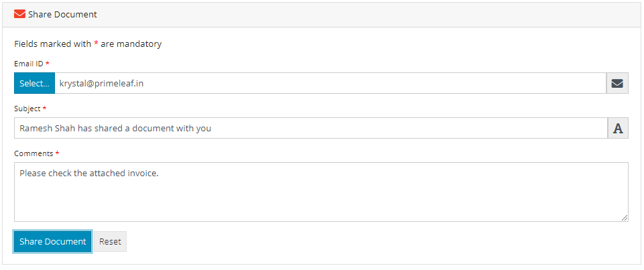Click the Comments box resize handle
Image resolution: width=644 pixels, height=270 pixels.
tap(625, 218)
